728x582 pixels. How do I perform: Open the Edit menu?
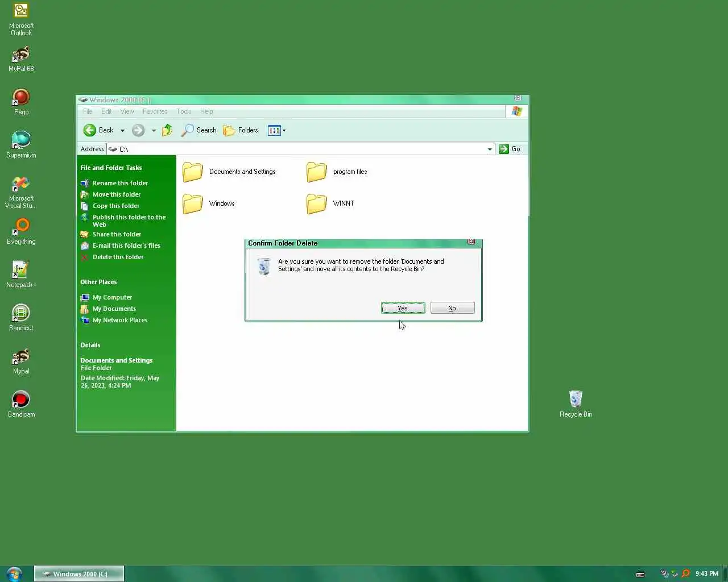106,111
